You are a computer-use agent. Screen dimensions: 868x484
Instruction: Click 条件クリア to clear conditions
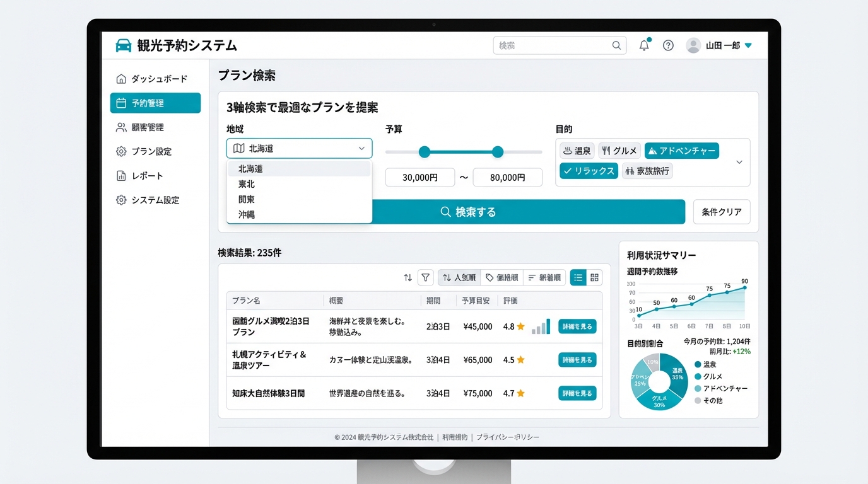tap(721, 212)
